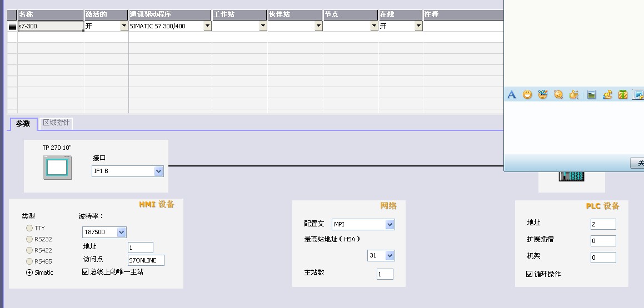Toggle the 总线上的唯一主站 checkbox
Screen dimensions: 644x308
click(85, 272)
